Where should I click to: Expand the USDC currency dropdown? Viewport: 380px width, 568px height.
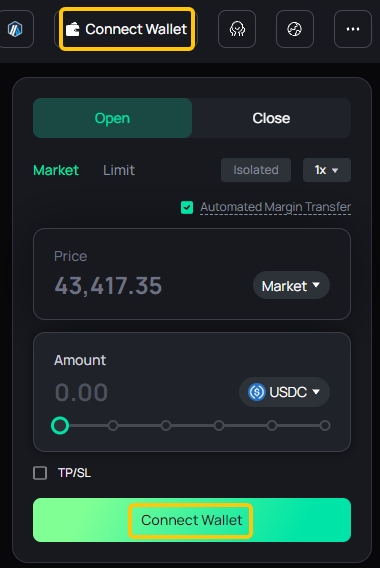[x=284, y=392]
